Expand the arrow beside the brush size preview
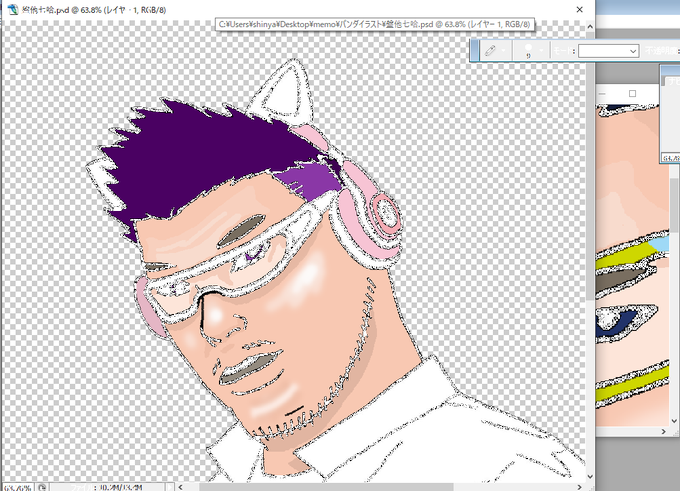The width and height of the screenshot is (680, 491). click(x=541, y=51)
